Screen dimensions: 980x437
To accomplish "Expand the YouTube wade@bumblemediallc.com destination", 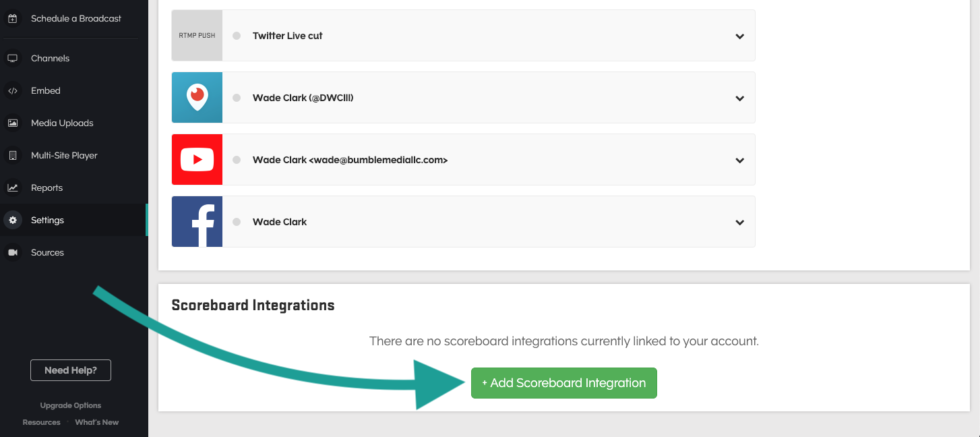I will click(x=739, y=161).
